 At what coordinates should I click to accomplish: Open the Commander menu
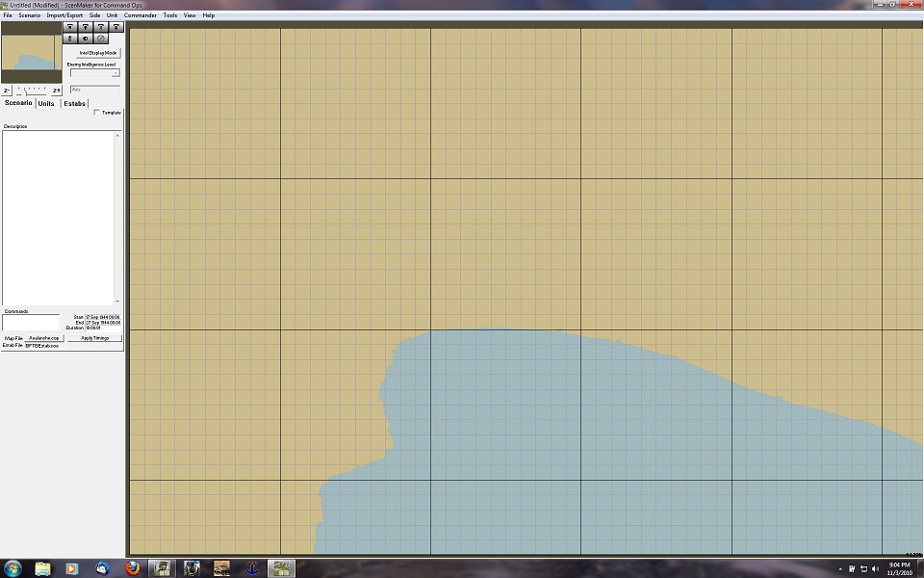click(141, 15)
